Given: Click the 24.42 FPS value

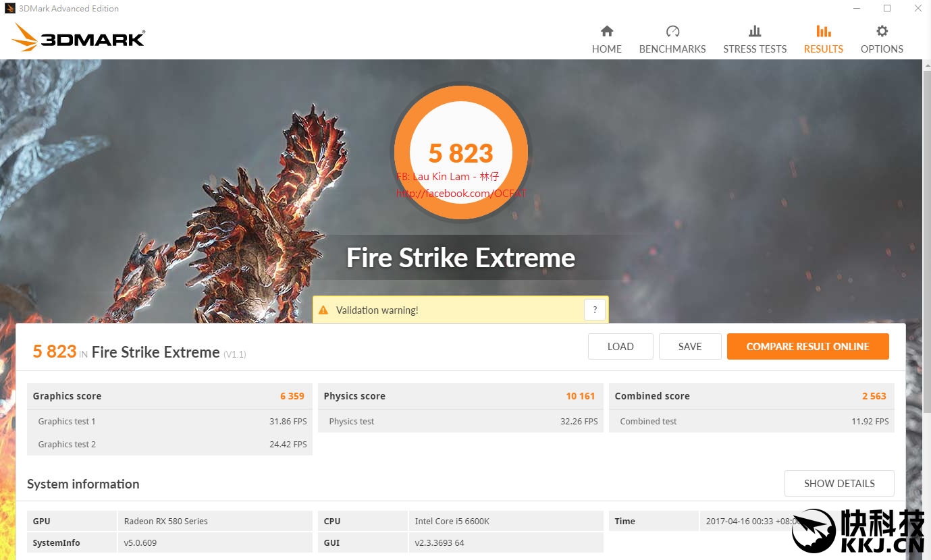Looking at the screenshot, I should 288,445.
